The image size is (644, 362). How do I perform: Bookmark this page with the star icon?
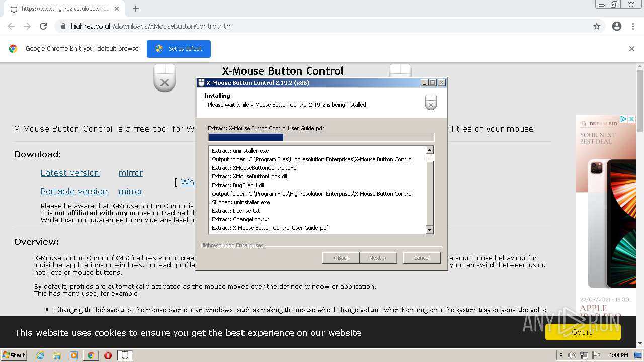click(x=597, y=26)
